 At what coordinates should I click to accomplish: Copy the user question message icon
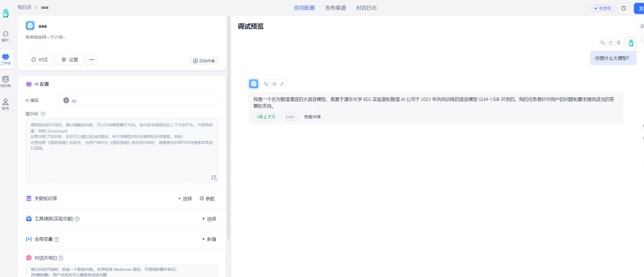point(602,42)
